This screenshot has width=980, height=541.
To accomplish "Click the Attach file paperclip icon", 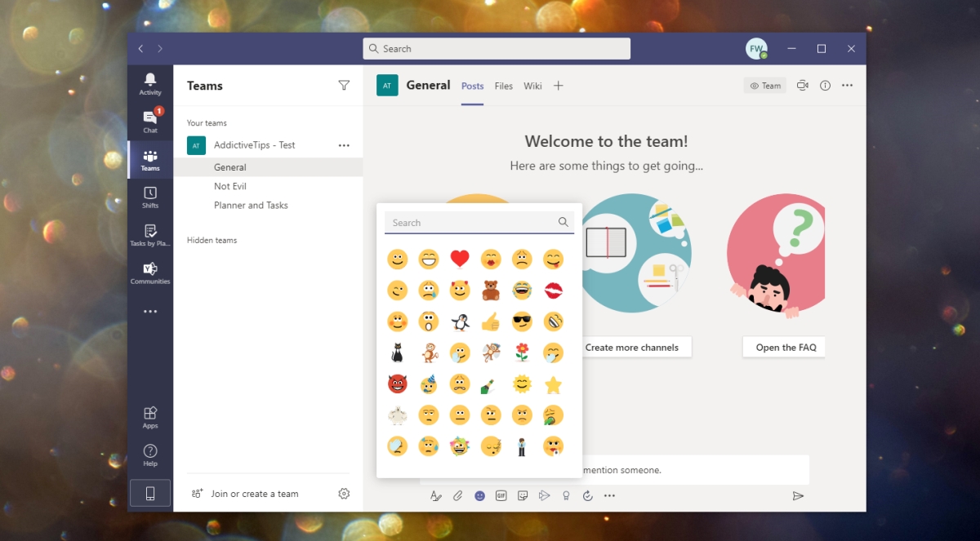I will pyautogui.click(x=458, y=495).
